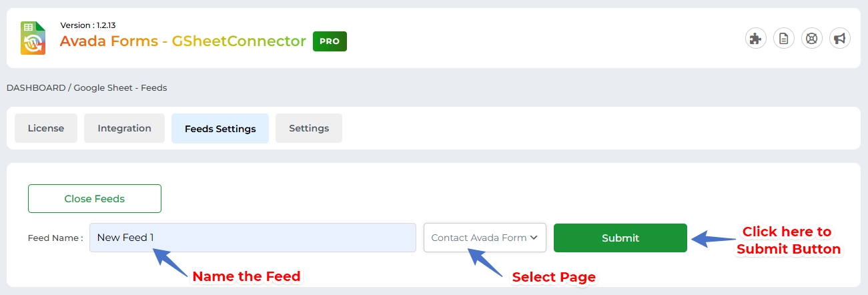Image resolution: width=868 pixels, height=295 pixels.
Task: Click the lifebuoy support icon
Action: 812,39
